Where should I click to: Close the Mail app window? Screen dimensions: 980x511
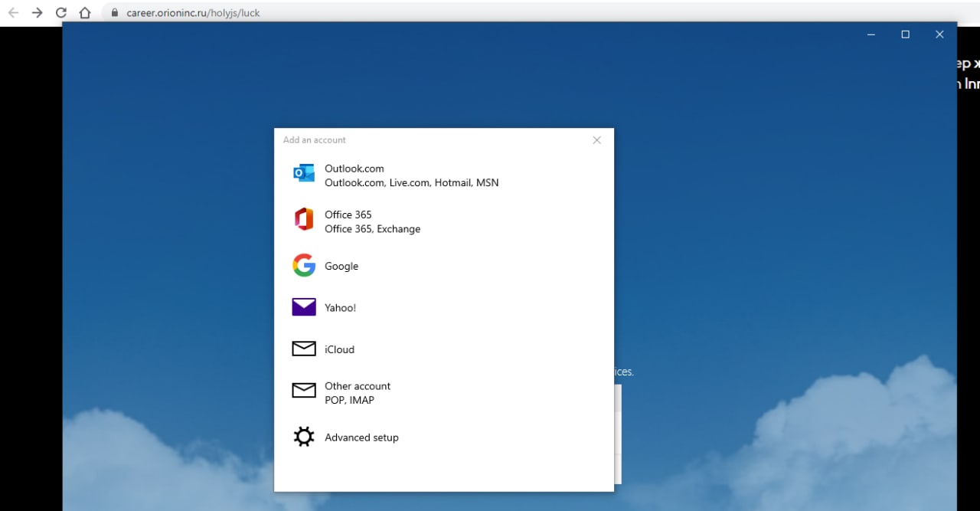[x=939, y=34]
